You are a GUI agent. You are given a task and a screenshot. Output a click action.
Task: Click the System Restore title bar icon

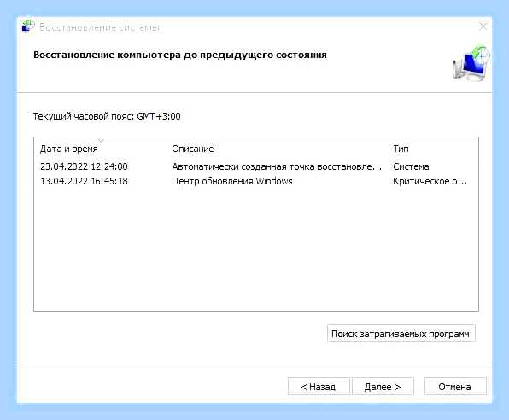point(28,26)
